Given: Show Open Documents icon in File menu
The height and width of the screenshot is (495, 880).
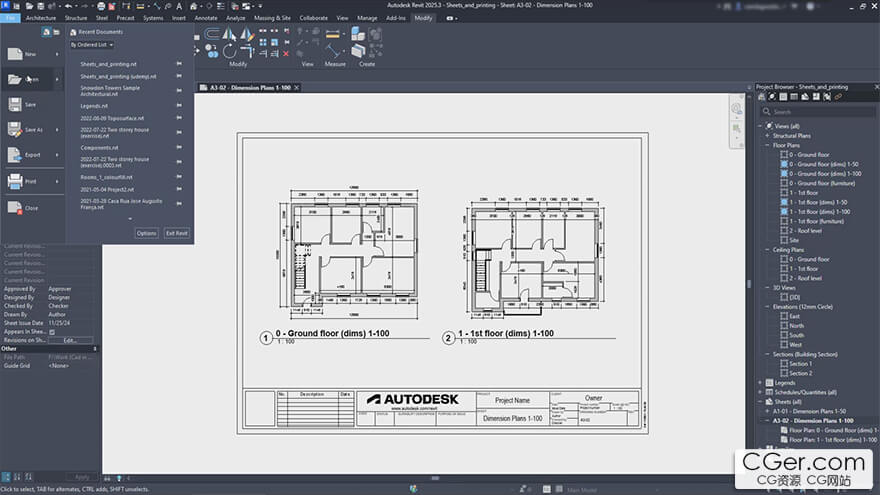Looking at the screenshot, I should 56,33.
